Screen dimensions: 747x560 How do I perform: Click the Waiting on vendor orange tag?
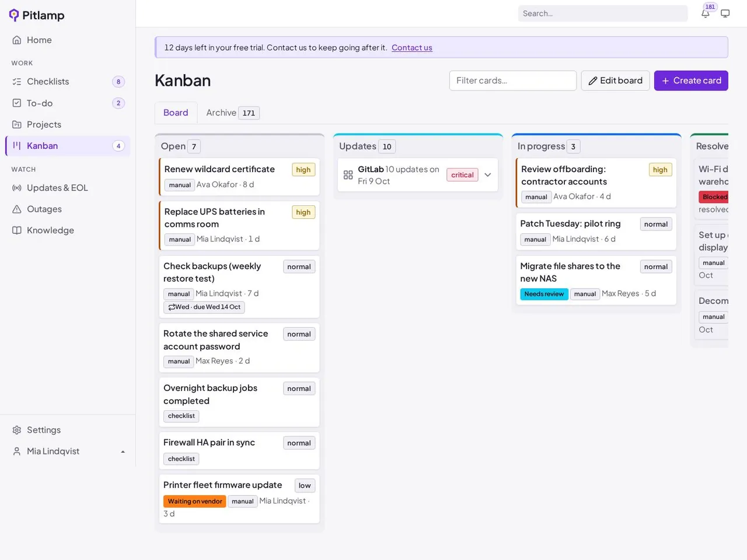195,502
